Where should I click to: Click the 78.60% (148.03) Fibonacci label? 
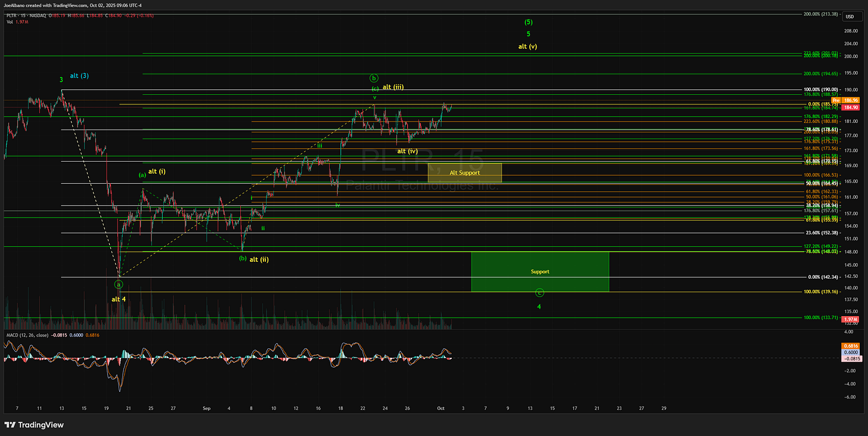pos(821,252)
